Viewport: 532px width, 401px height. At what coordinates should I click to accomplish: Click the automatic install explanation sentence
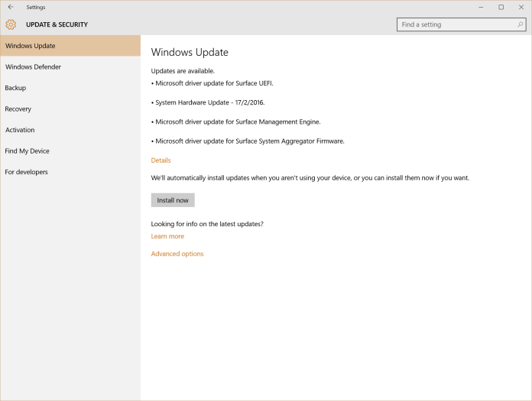(310, 178)
